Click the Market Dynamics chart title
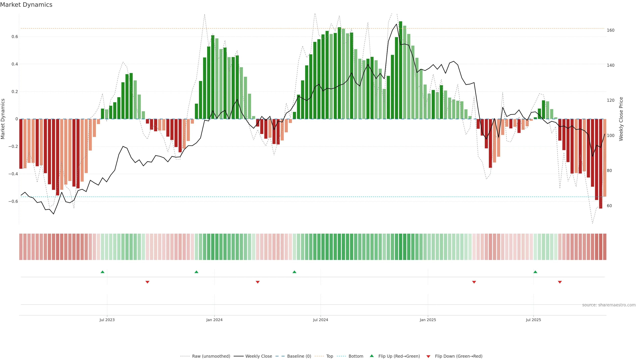This screenshot has height=362, width=644. tap(26, 5)
